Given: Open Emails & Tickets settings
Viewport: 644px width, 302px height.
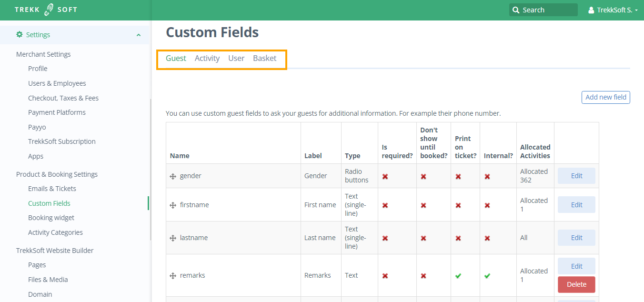Looking at the screenshot, I should [52, 189].
